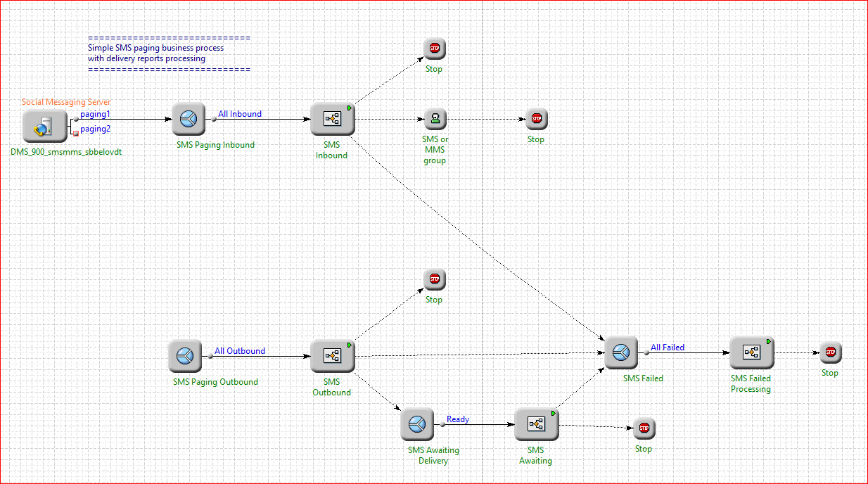
Task: Click the All Outbound view port dot
Action: pos(210,357)
